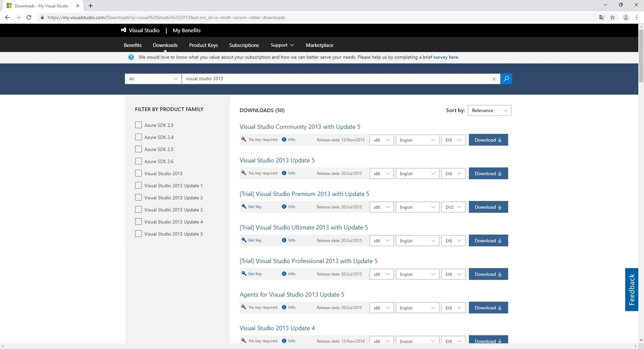The height and width of the screenshot is (349, 644).
Task: Download Agents for Visual Studio 2013 Update 5
Action: 488,308
